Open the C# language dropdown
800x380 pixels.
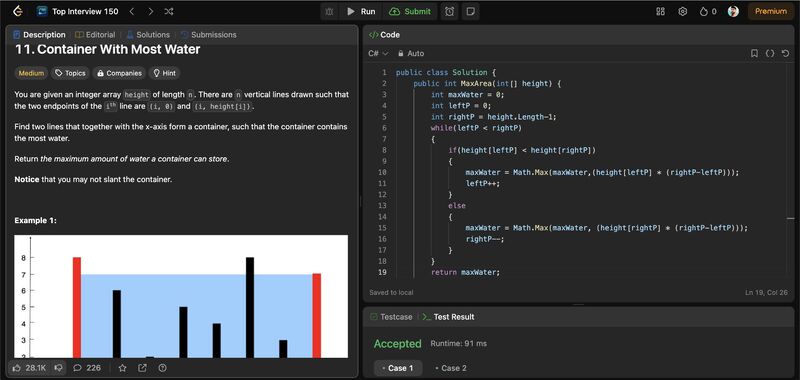[x=378, y=53]
